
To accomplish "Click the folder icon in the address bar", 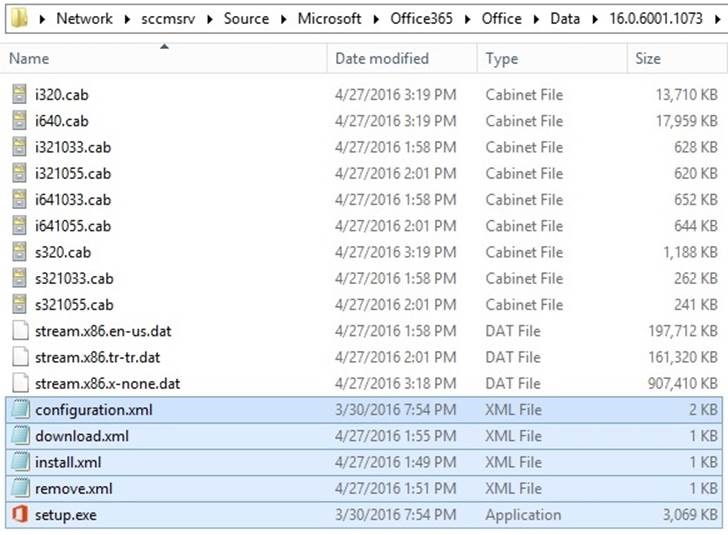I will point(19,18).
